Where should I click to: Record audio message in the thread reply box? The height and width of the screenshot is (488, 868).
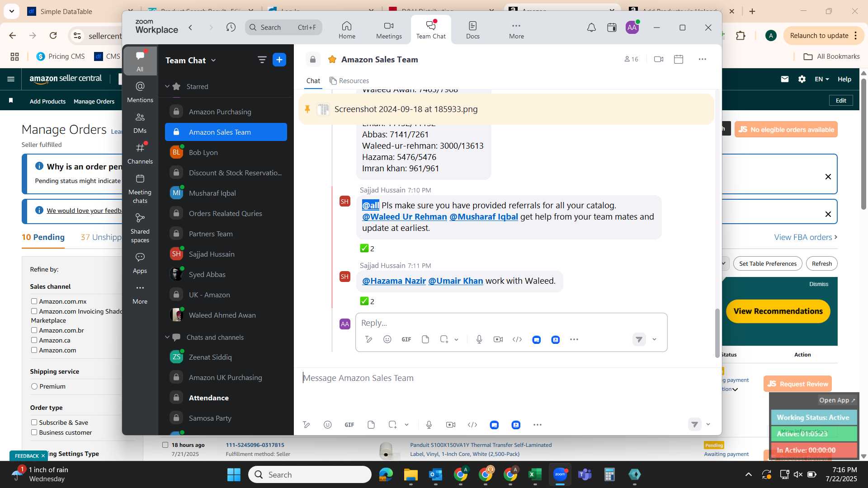pyautogui.click(x=479, y=339)
